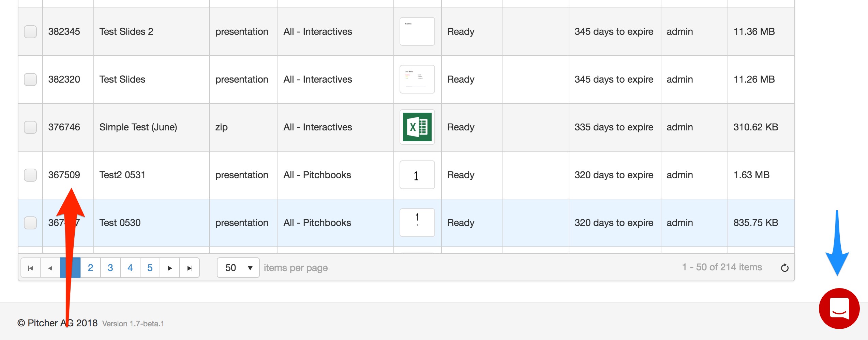Open the Excel icon for Simple Test (June)
Image resolution: width=868 pixels, height=340 pixels.
[417, 127]
